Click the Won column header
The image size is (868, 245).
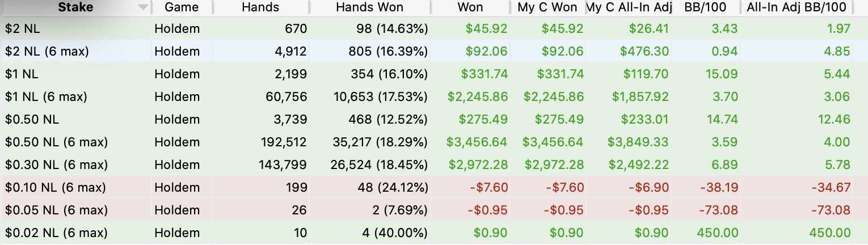click(470, 8)
